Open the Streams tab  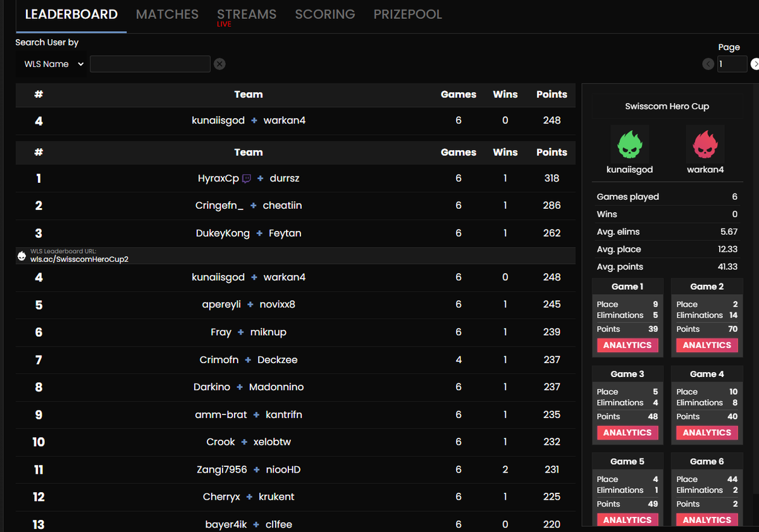point(247,14)
